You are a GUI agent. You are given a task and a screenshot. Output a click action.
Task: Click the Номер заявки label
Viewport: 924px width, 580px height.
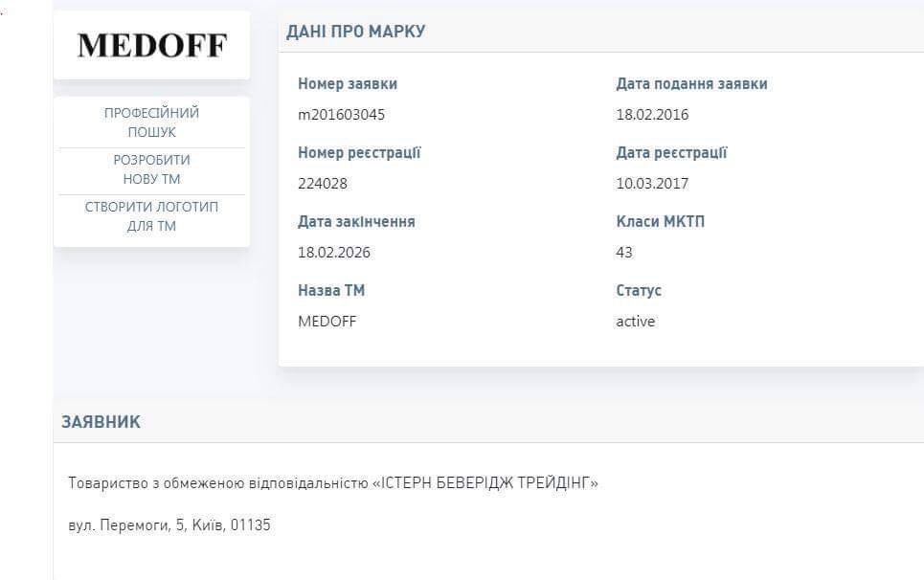point(348,84)
